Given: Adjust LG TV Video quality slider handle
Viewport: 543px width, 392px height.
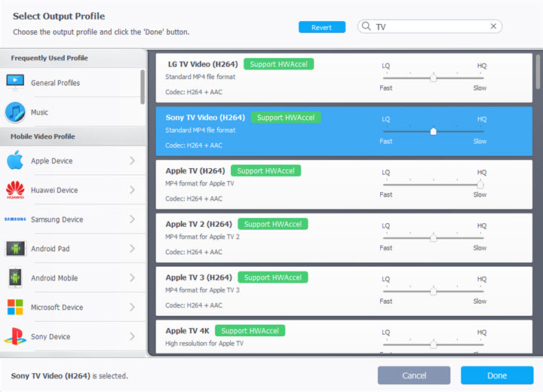Looking at the screenshot, I should [433, 78].
